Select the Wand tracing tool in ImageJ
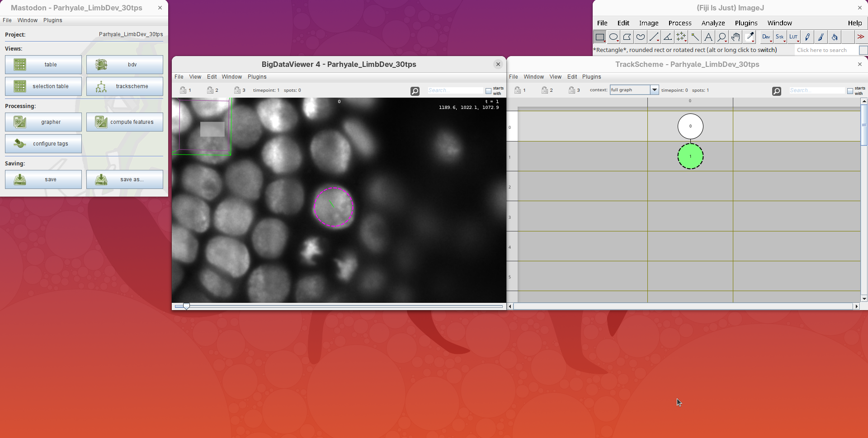This screenshot has height=438, width=868. (695, 37)
